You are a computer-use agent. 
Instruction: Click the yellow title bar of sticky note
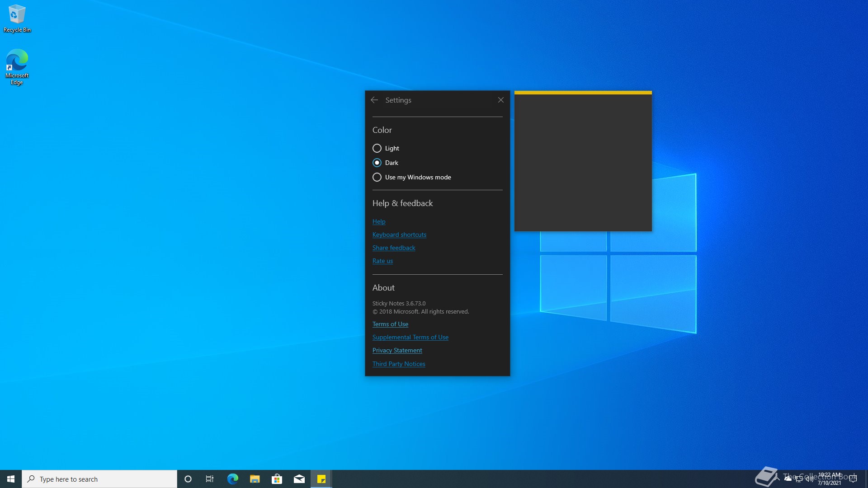click(x=583, y=93)
